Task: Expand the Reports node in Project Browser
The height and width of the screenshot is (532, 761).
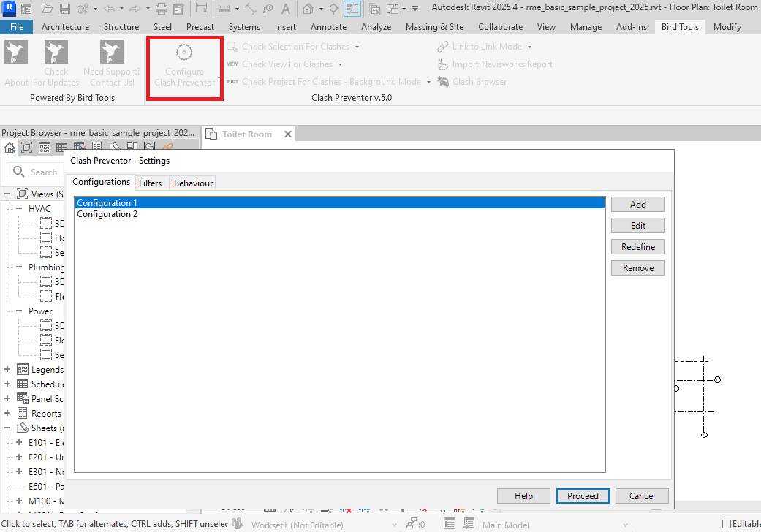Action: coord(7,413)
